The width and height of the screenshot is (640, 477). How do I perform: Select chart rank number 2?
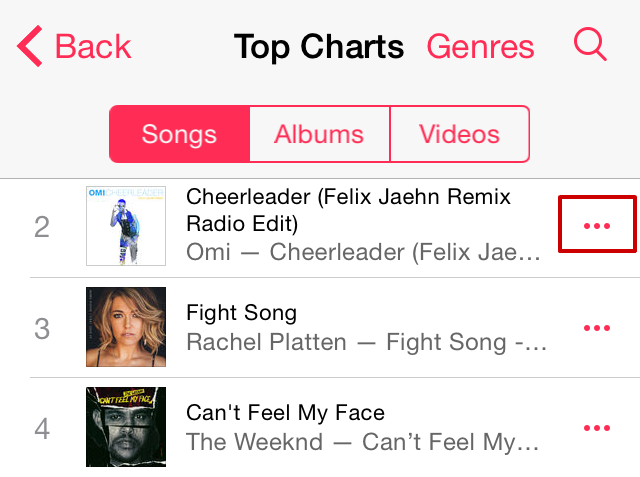click(x=42, y=227)
